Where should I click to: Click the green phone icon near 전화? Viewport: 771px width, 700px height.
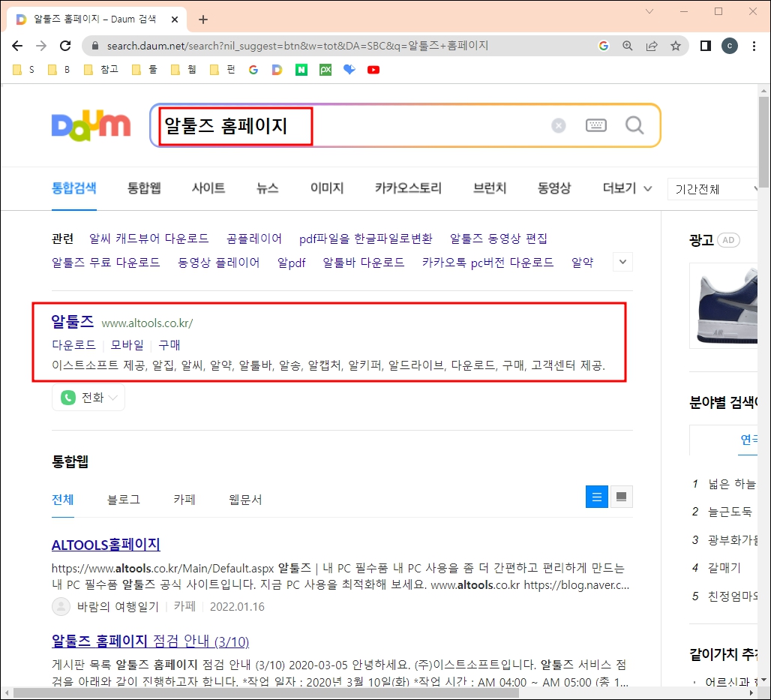click(x=67, y=398)
